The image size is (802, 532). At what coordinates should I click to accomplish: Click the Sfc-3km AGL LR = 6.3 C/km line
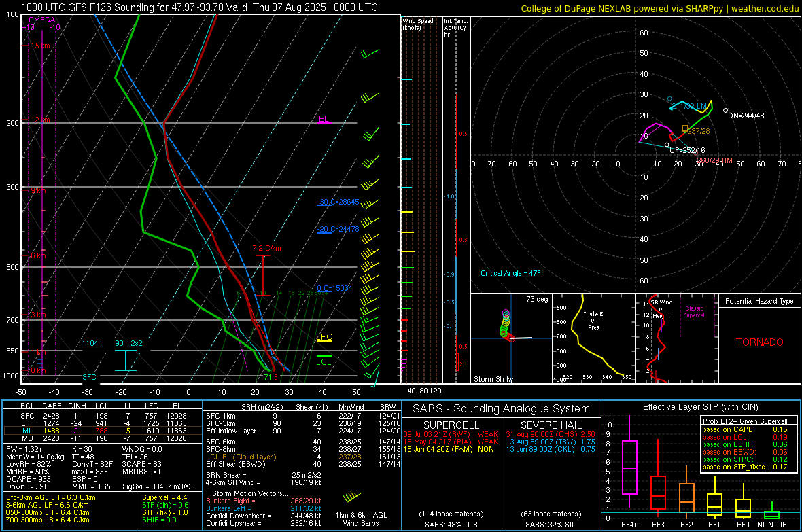(x=51, y=497)
